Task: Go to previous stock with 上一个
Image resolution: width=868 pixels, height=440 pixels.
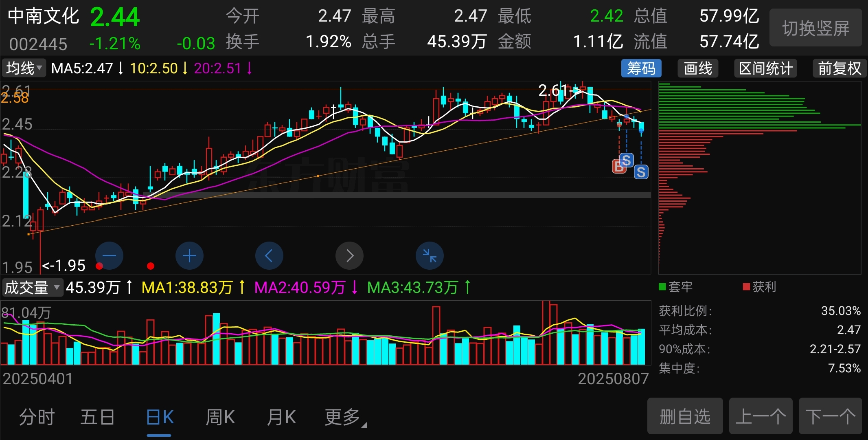Action: [761, 416]
